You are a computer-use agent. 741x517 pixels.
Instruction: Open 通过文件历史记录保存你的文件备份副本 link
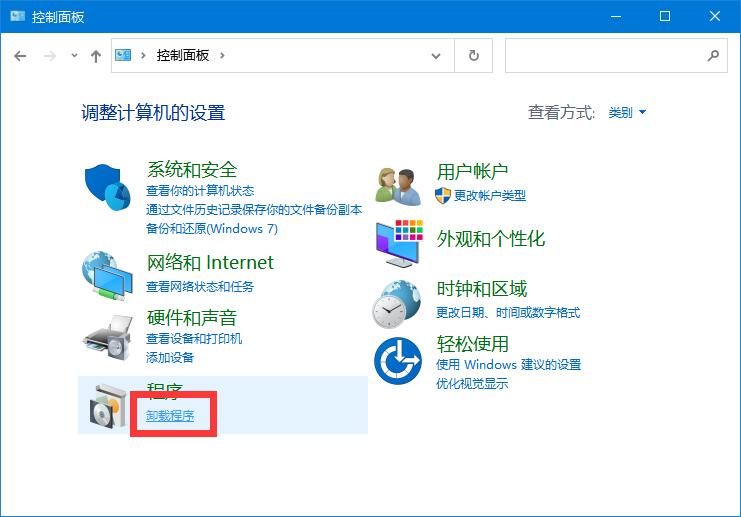(254, 209)
